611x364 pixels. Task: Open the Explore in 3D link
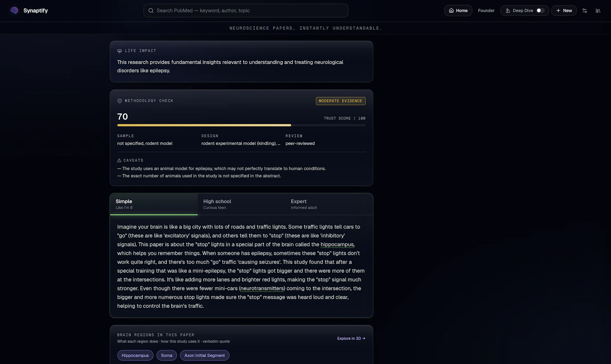tap(351, 338)
